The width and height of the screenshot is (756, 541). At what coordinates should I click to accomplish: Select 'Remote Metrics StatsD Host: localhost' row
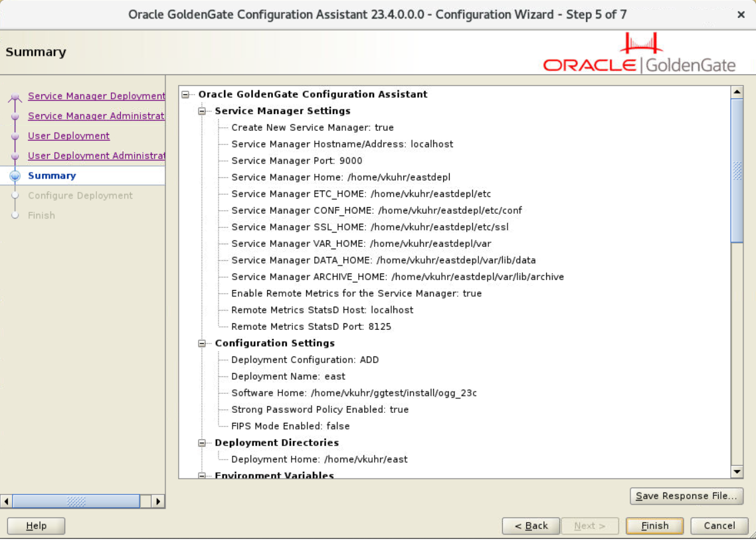pos(322,310)
